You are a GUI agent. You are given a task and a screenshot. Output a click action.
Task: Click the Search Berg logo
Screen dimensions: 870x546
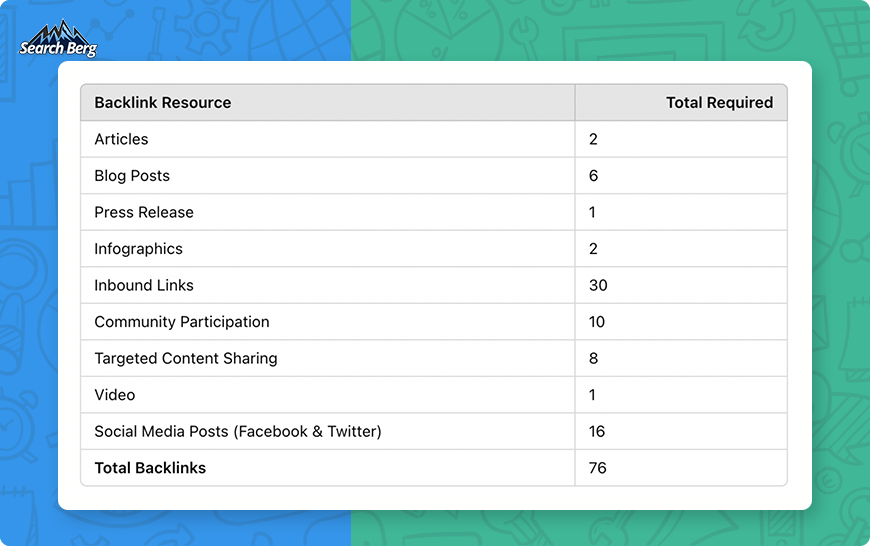point(58,39)
